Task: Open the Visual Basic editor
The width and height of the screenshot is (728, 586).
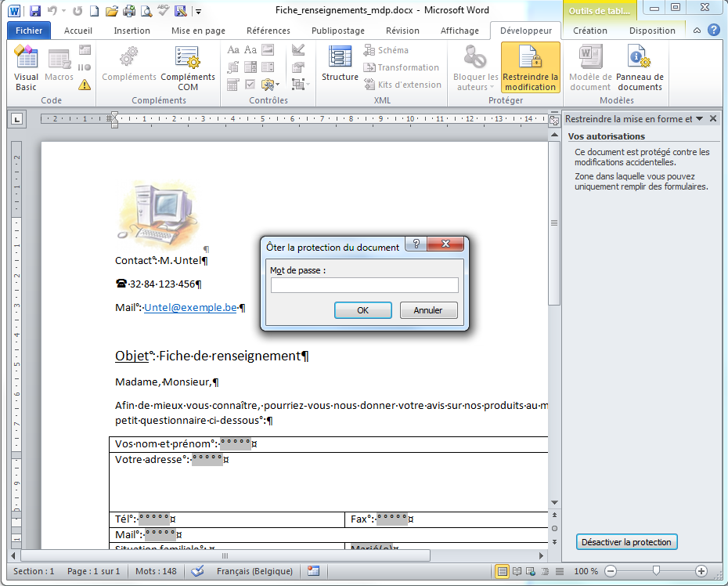Action: 26,68
